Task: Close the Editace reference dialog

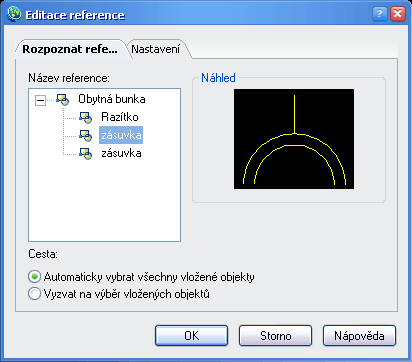Action: click(397, 14)
